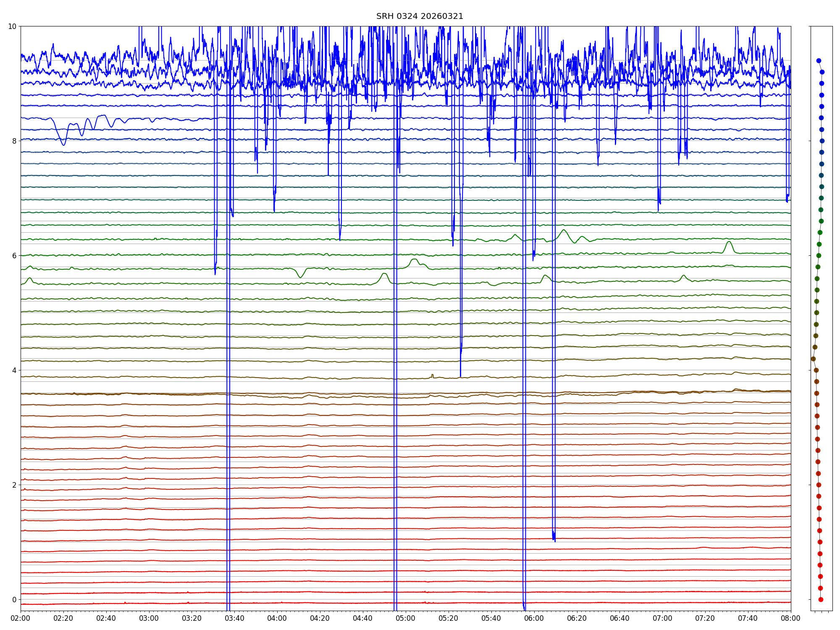Click y-axis tick label 2
This screenshot has height=630, width=840.
[14, 485]
